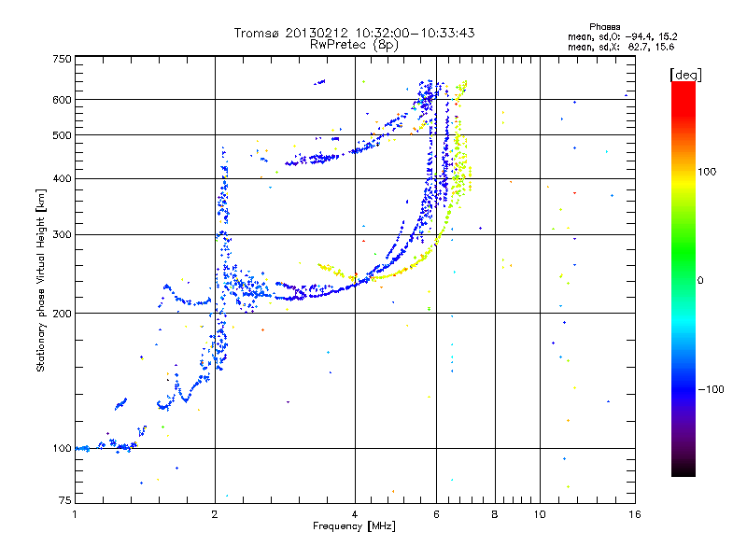This screenshot has height=560, width=747.
Task: Click y-axis tick label "300"
Action: pos(62,235)
